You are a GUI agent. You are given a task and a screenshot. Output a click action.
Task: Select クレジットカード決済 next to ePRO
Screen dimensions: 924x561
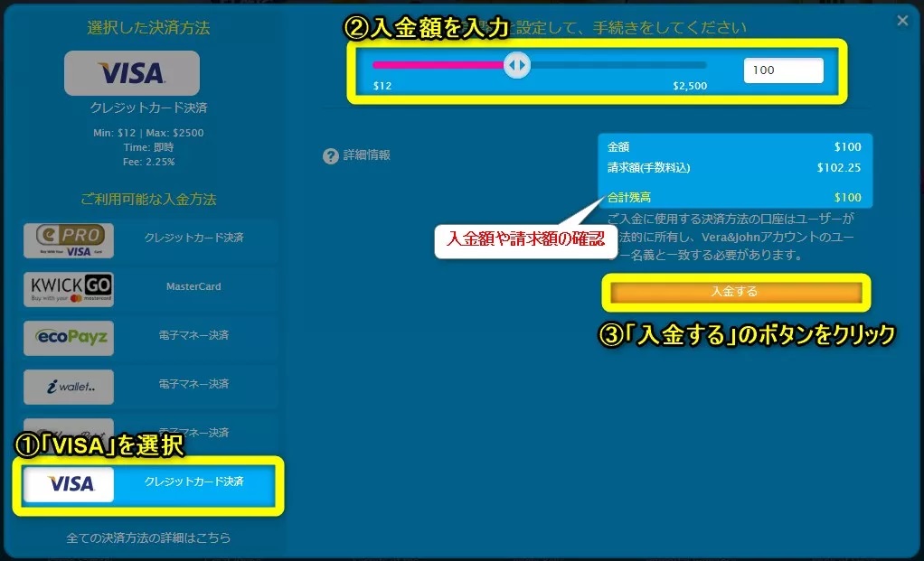(x=193, y=238)
